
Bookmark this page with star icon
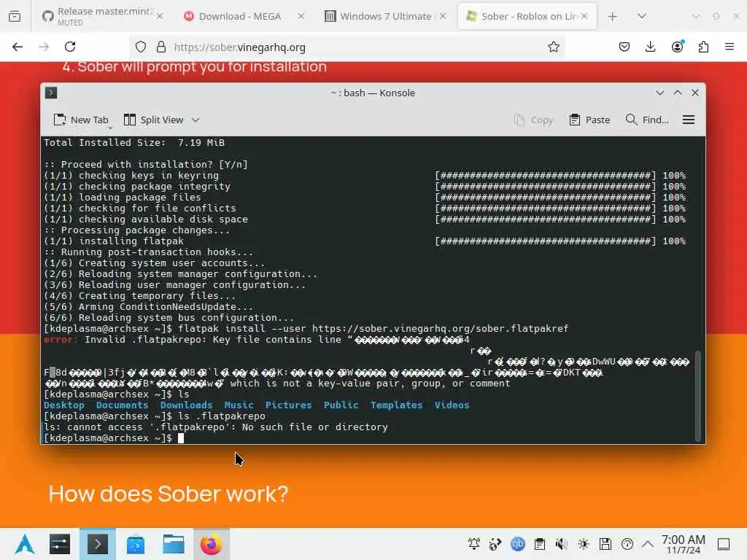coord(553,47)
